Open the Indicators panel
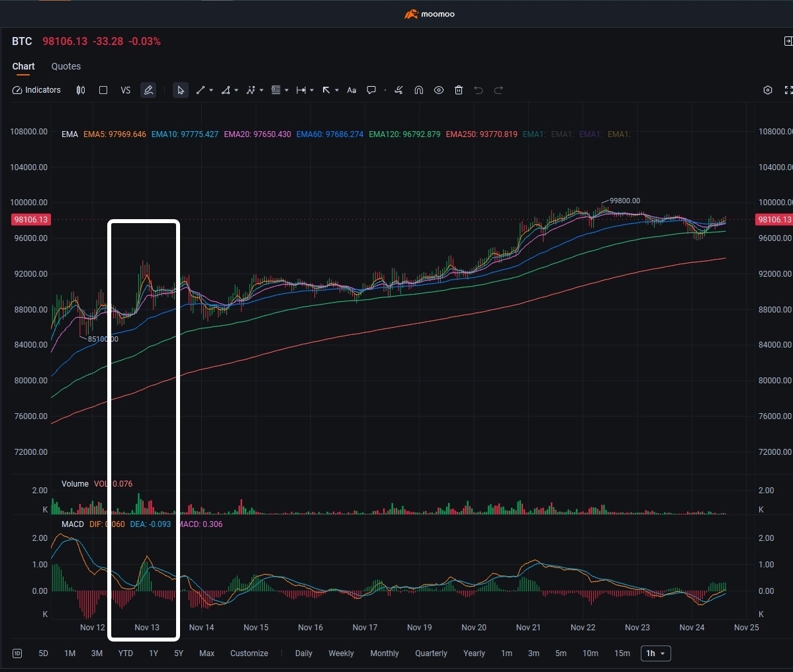Screen dimensions: 793x672 click(x=37, y=90)
